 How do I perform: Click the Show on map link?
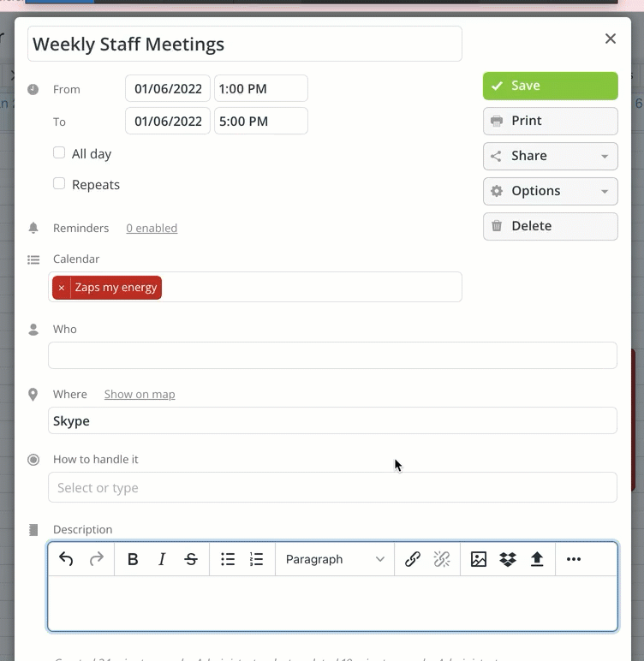point(140,394)
